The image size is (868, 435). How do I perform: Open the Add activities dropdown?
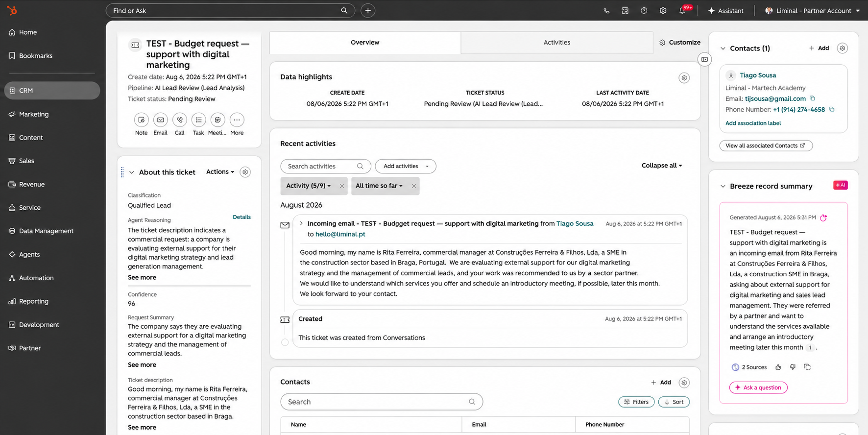tap(406, 166)
